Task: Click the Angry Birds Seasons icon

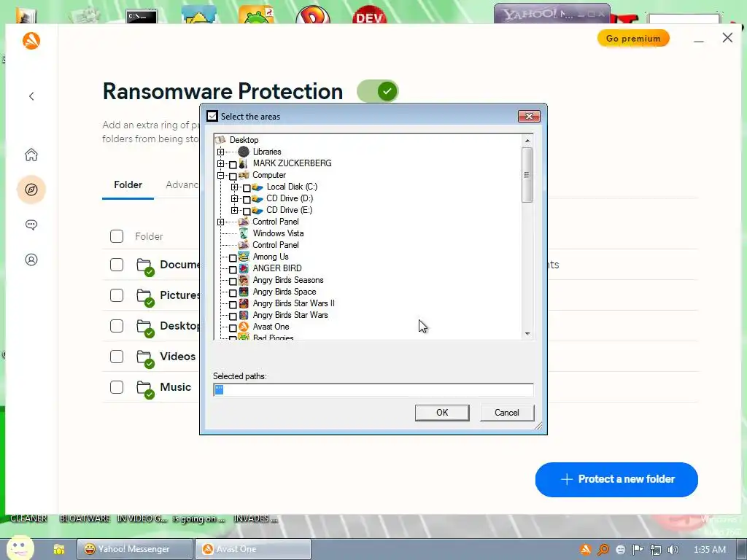Action: (x=244, y=280)
